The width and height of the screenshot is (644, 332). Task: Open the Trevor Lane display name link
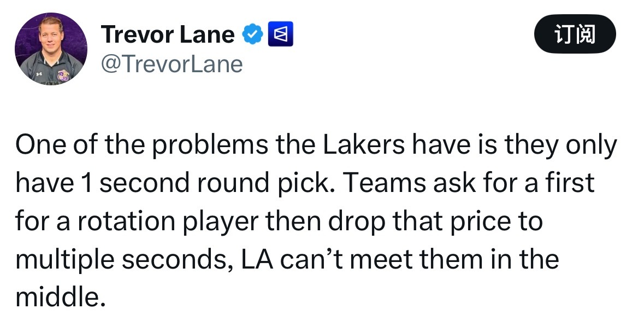(x=168, y=35)
